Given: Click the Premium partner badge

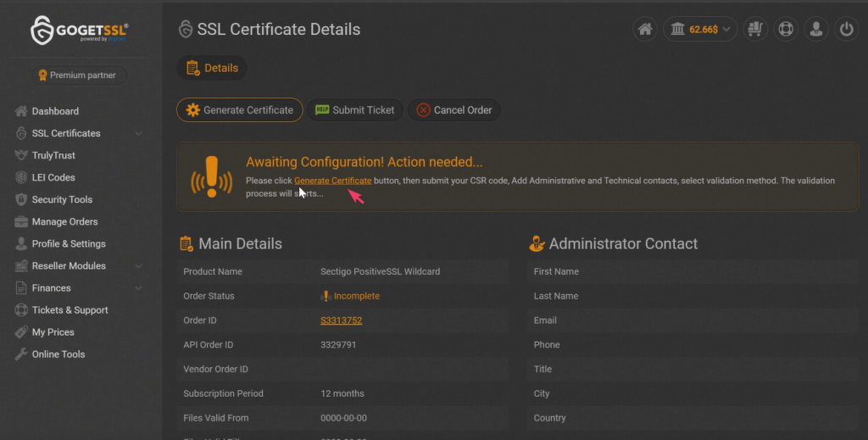Looking at the screenshot, I should tap(79, 75).
